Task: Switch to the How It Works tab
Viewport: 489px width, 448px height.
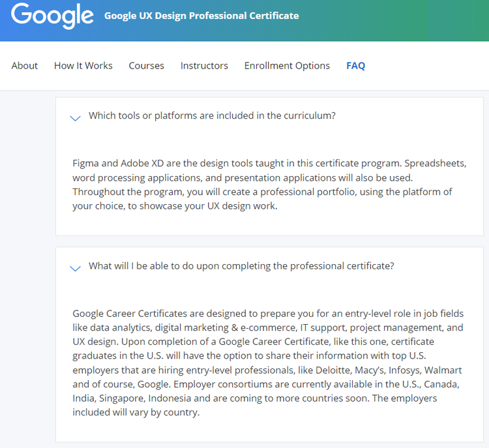Action: pos(83,65)
